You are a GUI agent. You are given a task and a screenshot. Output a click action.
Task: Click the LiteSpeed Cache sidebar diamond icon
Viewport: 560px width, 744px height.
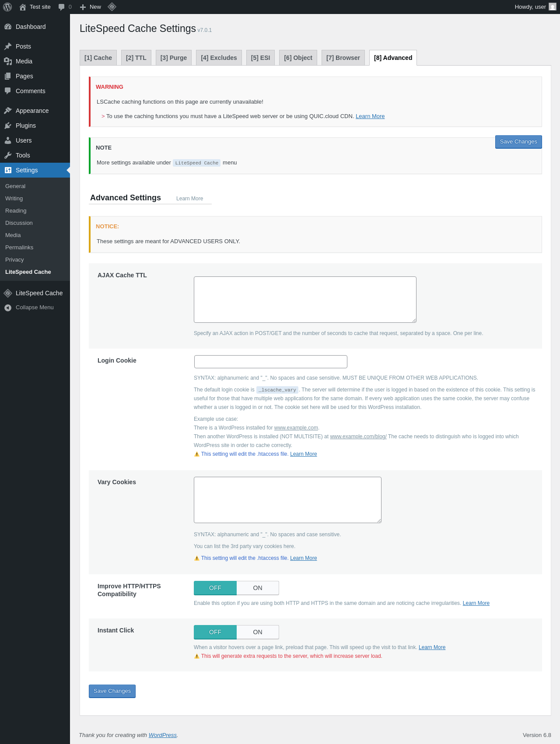[8, 293]
